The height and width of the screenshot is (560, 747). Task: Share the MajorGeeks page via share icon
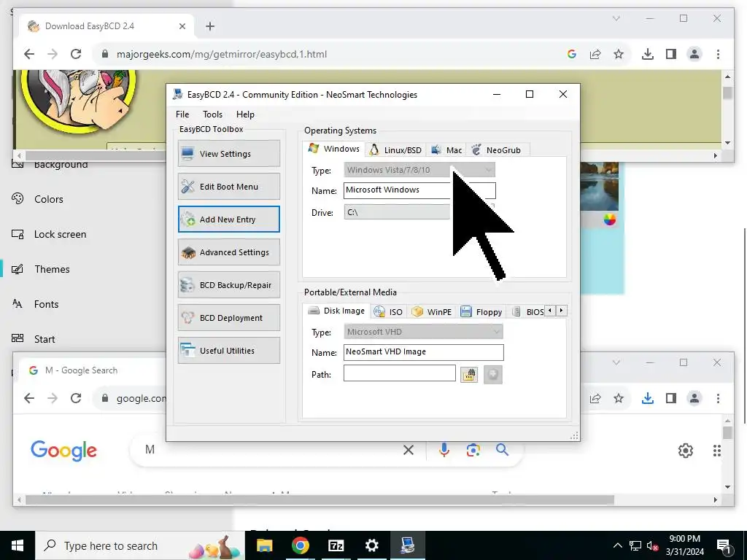tap(595, 54)
